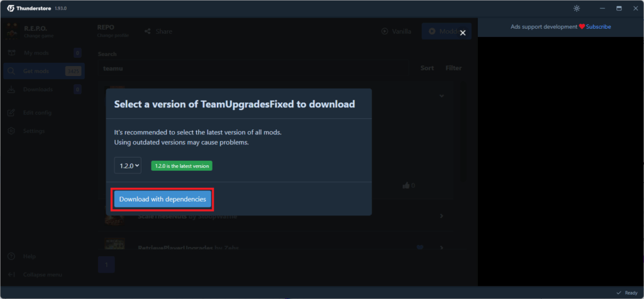Click the dialog title mentioning TeamUpgradesFixed

click(x=235, y=104)
